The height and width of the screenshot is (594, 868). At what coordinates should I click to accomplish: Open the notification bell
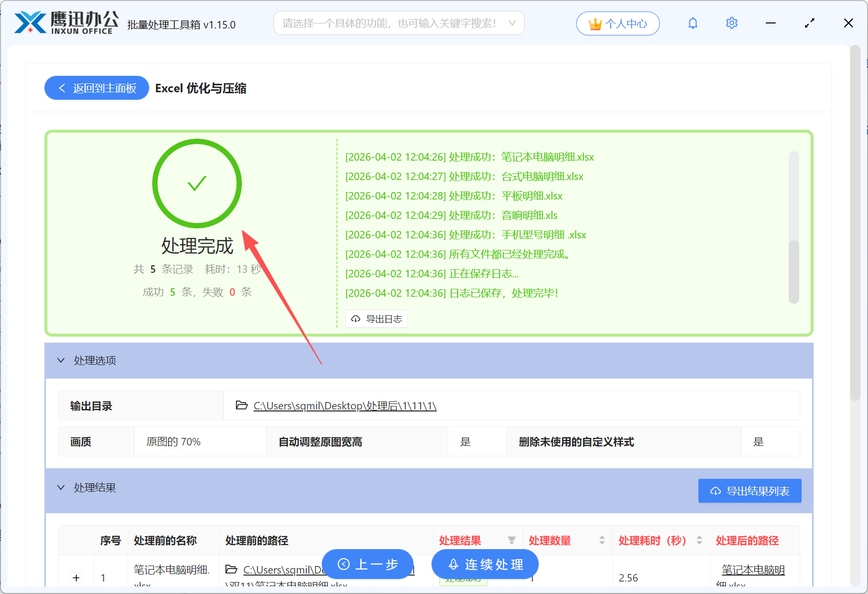[692, 23]
